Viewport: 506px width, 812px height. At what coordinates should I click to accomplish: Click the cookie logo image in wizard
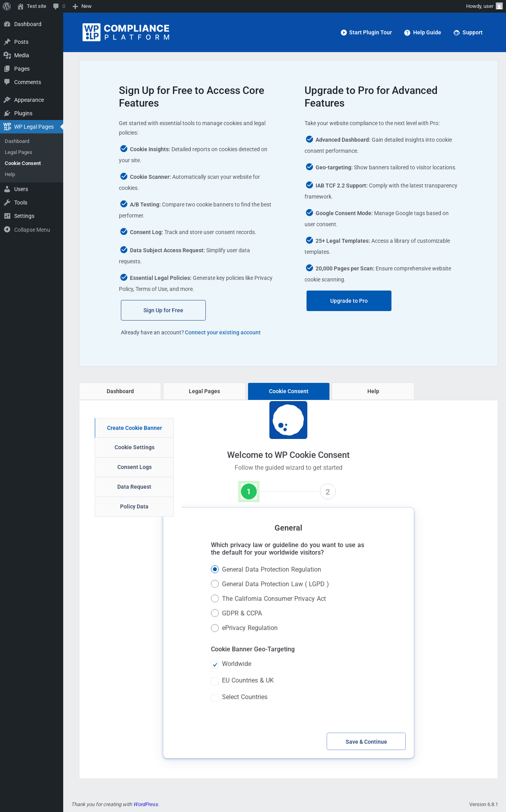point(288,420)
